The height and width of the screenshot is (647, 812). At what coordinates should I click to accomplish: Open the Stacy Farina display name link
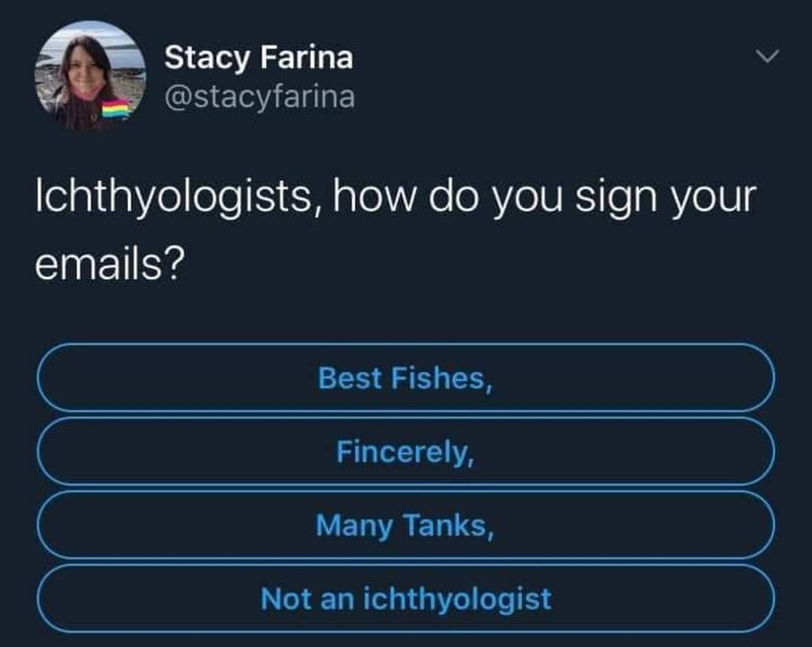[x=259, y=57]
